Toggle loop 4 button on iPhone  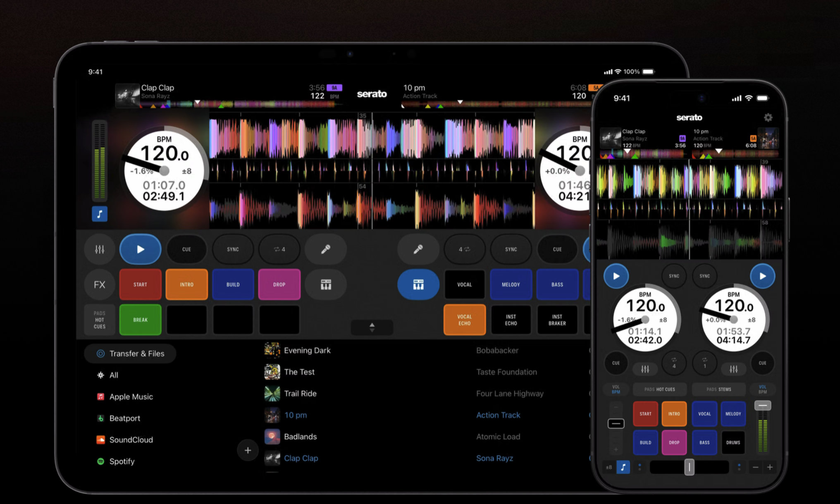click(674, 363)
